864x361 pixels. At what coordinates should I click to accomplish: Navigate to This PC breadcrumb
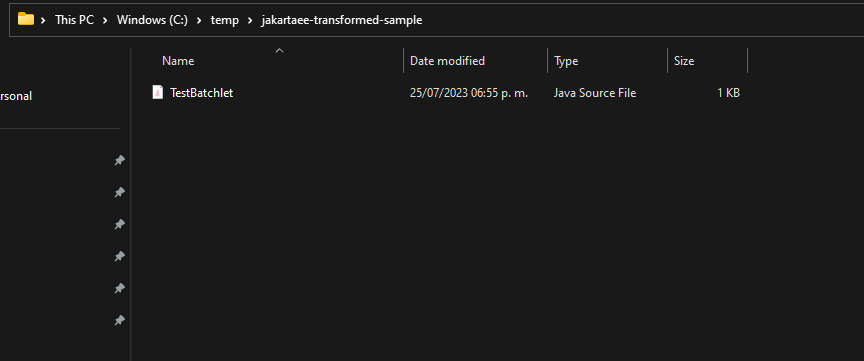[74, 20]
